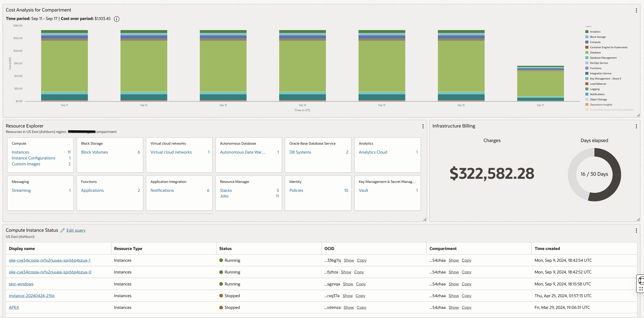The width and height of the screenshot is (644, 318).
Task: Show OCID for instance-20240424-2156
Action: [347, 296]
